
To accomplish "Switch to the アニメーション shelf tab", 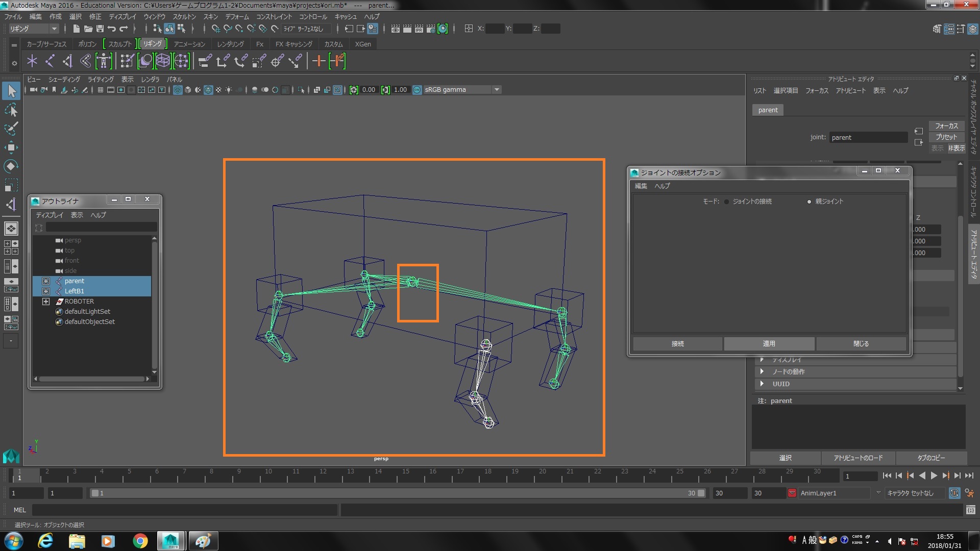I will (189, 44).
